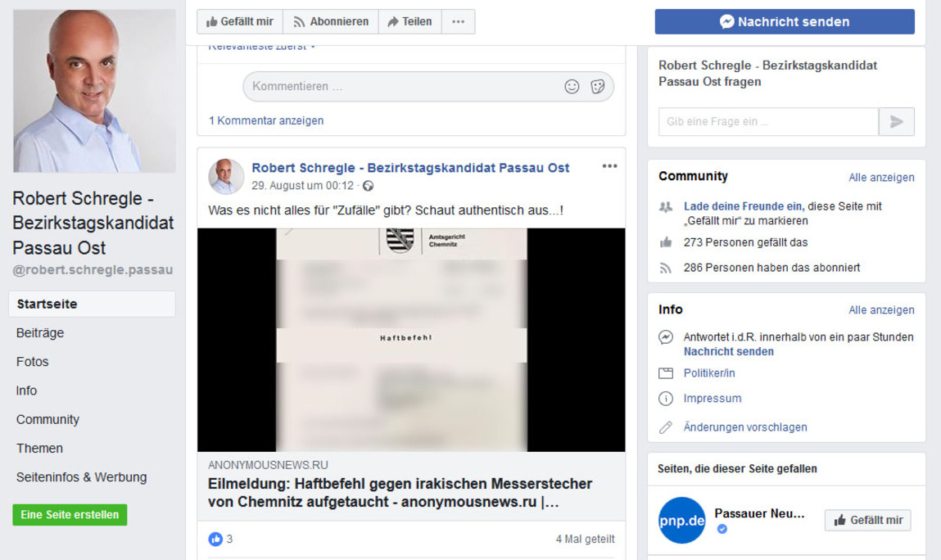Viewport: 941px width, 560px height.
Task: Click the messenger icon in Info section
Action: (x=666, y=337)
